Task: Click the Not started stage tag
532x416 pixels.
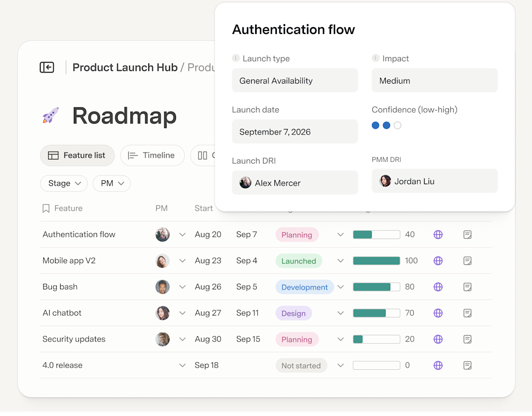Action: tap(301, 365)
